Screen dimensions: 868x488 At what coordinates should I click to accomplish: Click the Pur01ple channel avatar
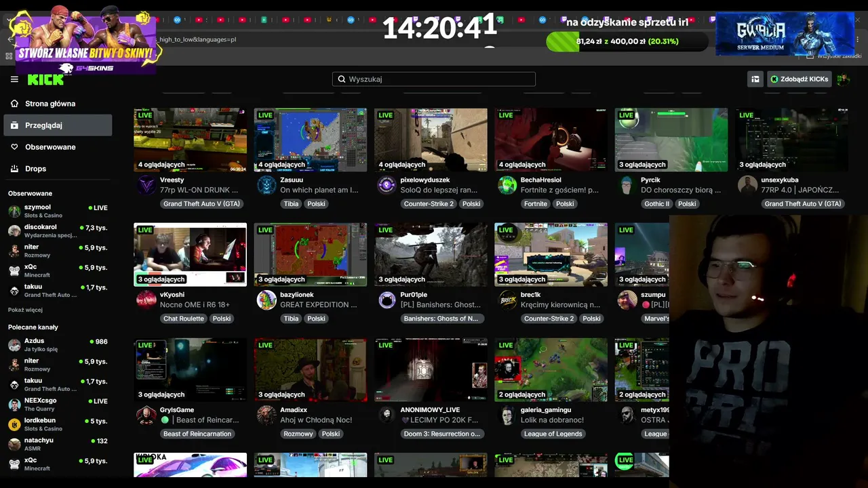[x=387, y=300]
